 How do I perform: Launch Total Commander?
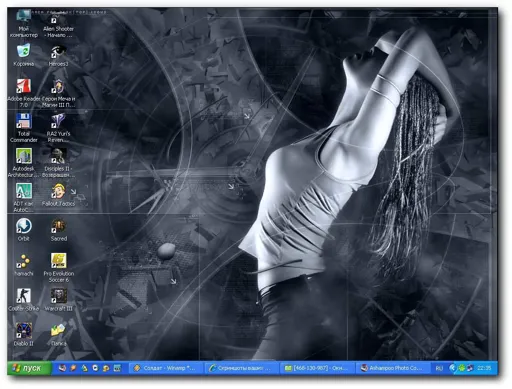click(x=23, y=128)
